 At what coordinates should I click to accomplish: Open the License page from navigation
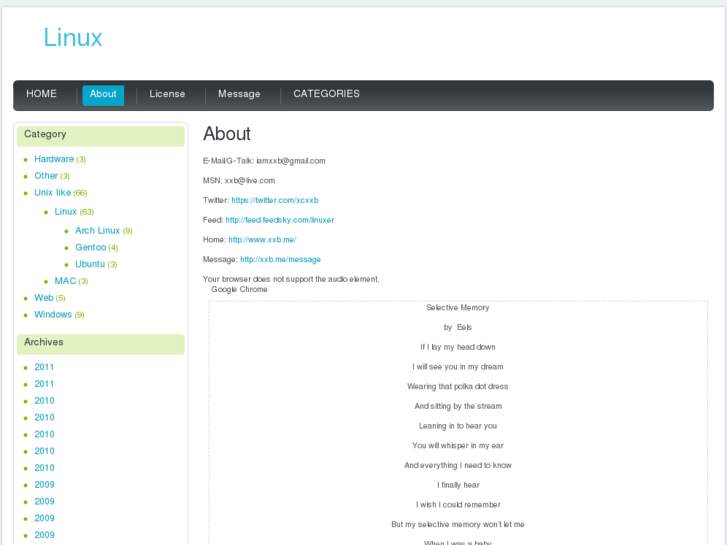coord(167,94)
